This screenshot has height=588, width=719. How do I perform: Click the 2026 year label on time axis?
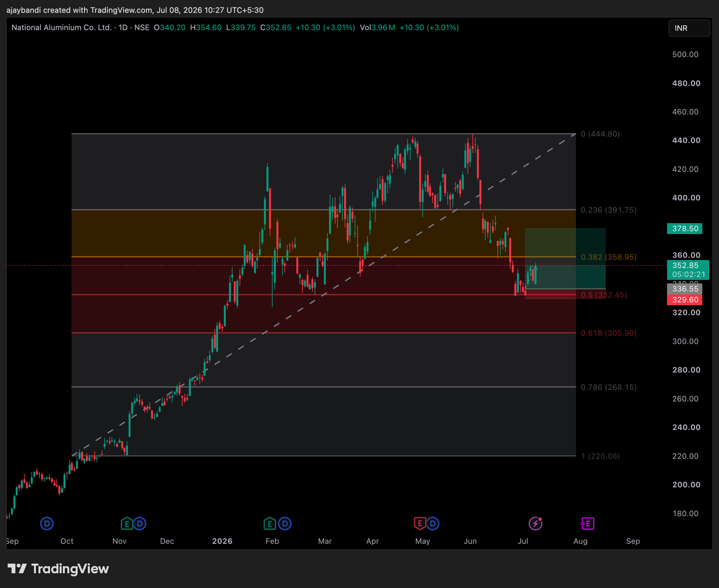point(222,541)
